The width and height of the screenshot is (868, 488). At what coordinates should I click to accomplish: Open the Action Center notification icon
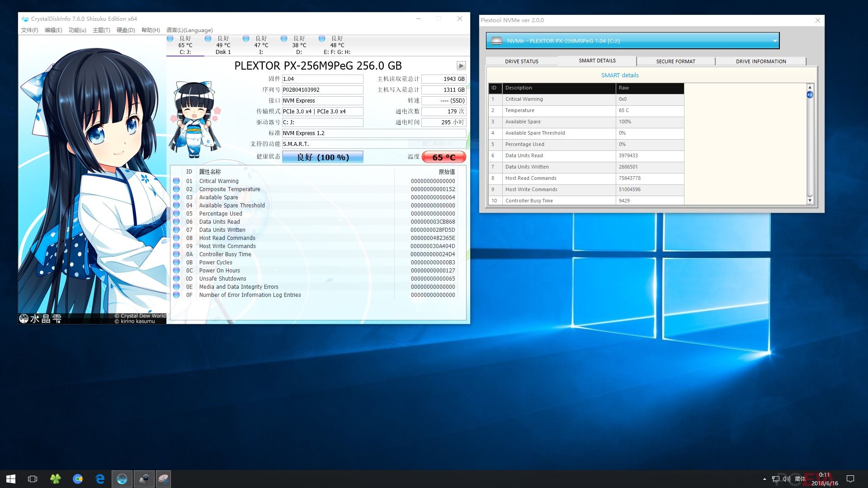pos(850,479)
